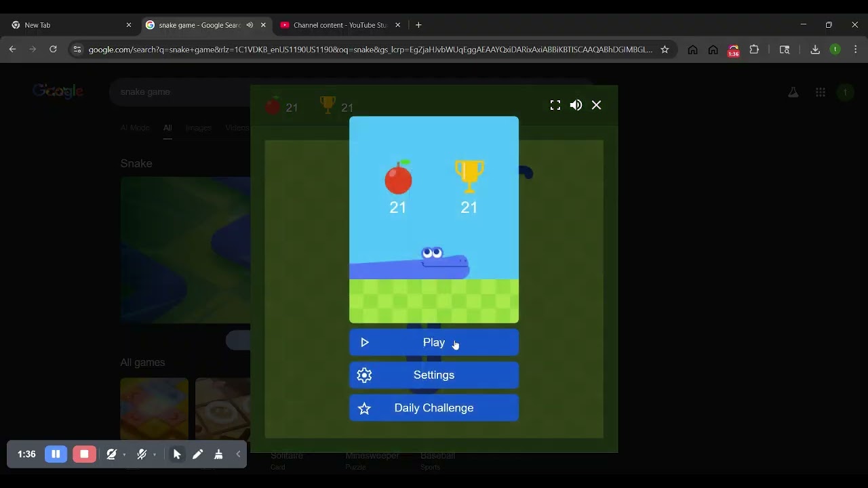Stop the screen recording
868x488 pixels.
point(84,454)
